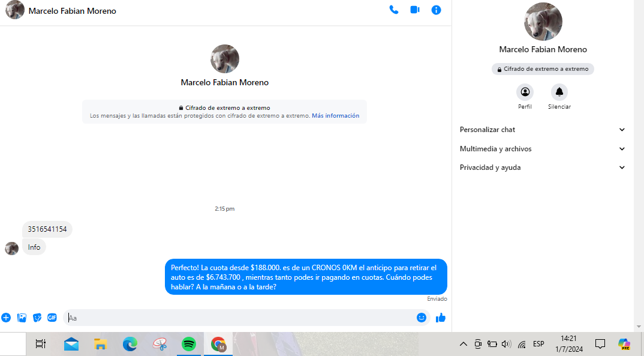Open Spotify from taskbar
The image size is (644, 356).
click(189, 343)
